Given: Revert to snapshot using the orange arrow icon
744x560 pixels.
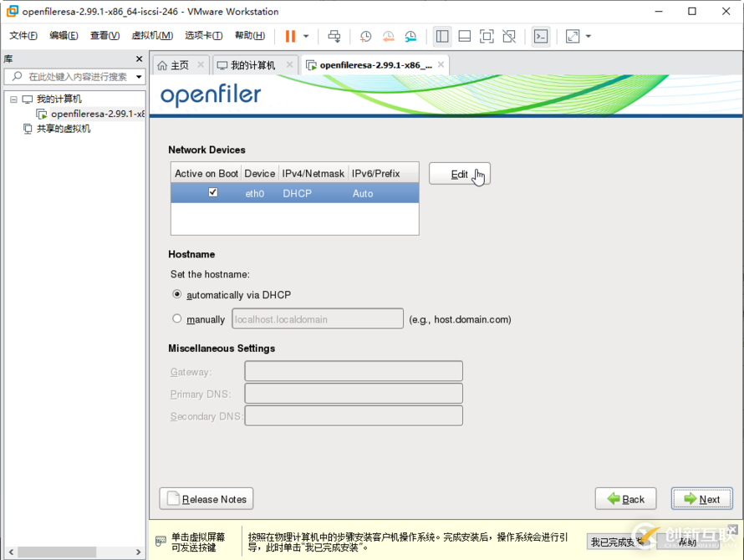Looking at the screenshot, I should coord(388,36).
